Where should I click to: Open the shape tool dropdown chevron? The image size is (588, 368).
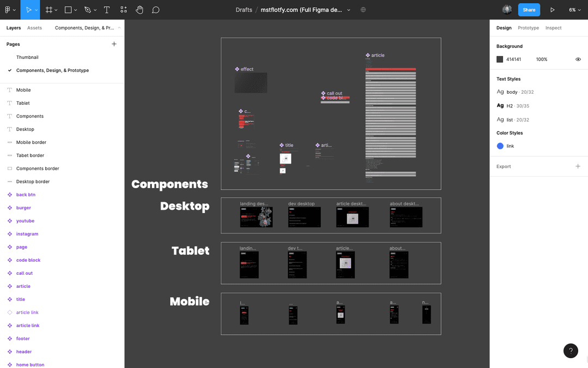click(x=74, y=9)
